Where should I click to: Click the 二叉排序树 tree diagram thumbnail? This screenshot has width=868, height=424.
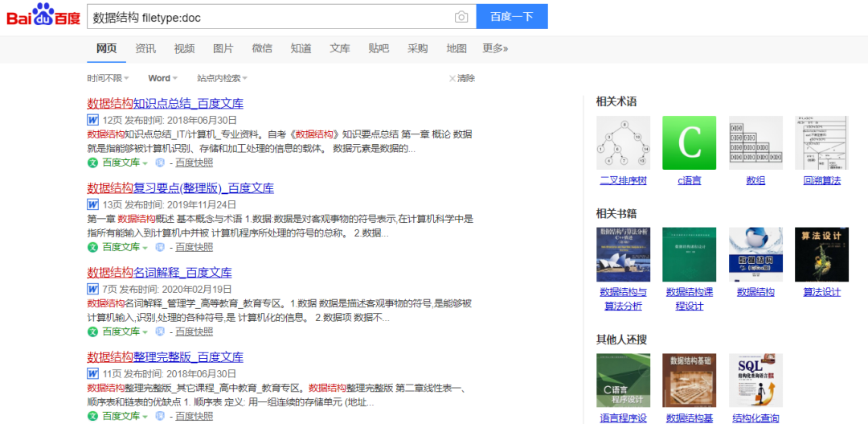click(x=623, y=142)
